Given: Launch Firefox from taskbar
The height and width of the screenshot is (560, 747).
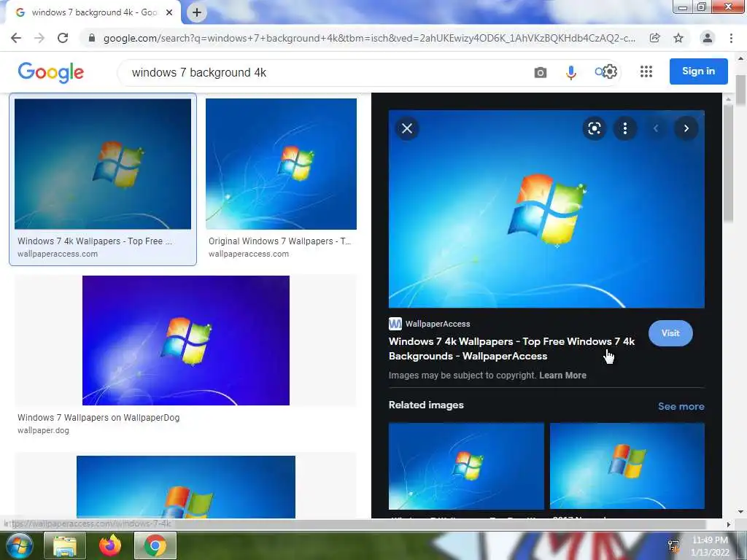Looking at the screenshot, I should coord(110,545).
